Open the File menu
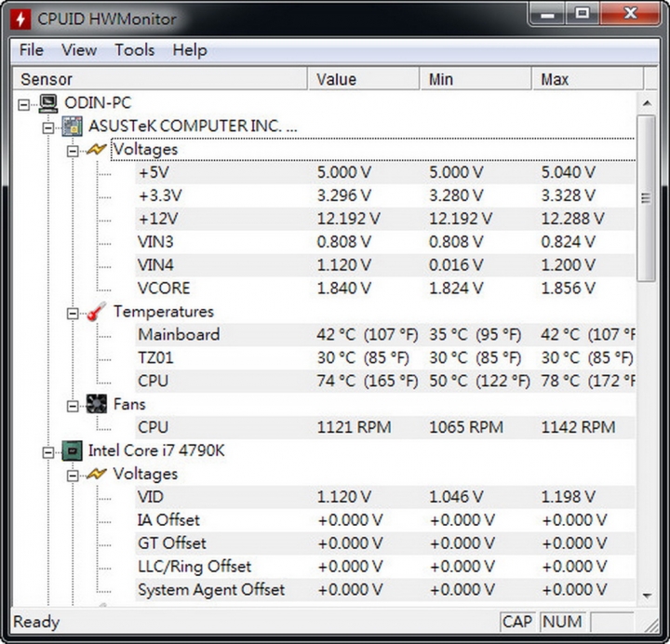670x644 pixels. click(x=32, y=50)
